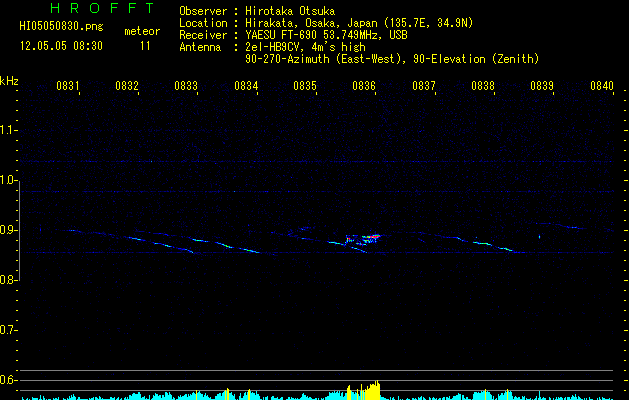Click the 0837 time marker
The width and height of the screenshot is (629, 400).
point(424,86)
